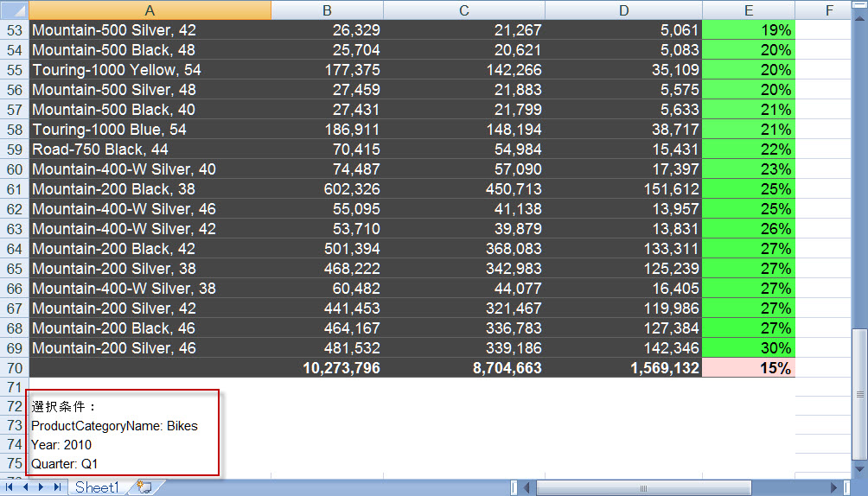
Task: Select green cell showing 30%
Action: coord(749,348)
